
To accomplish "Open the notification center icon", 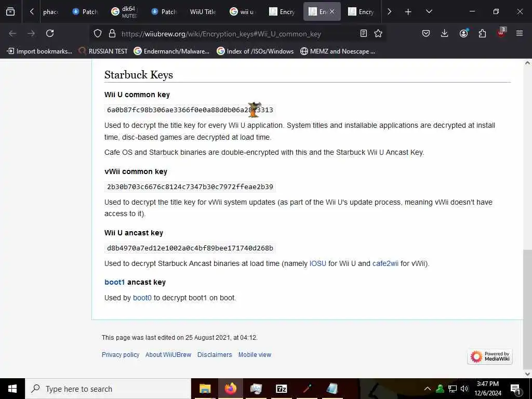I will click(x=515, y=389).
